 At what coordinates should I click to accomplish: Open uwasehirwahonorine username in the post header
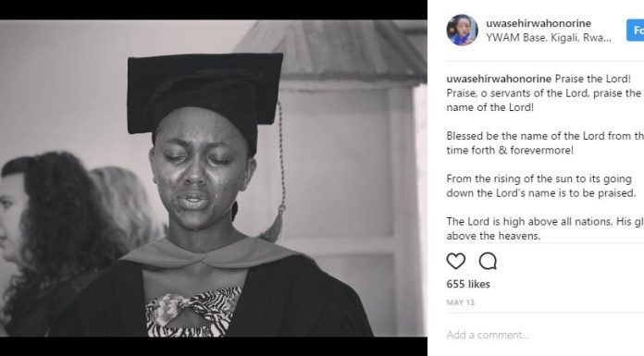[x=539, y=23]
